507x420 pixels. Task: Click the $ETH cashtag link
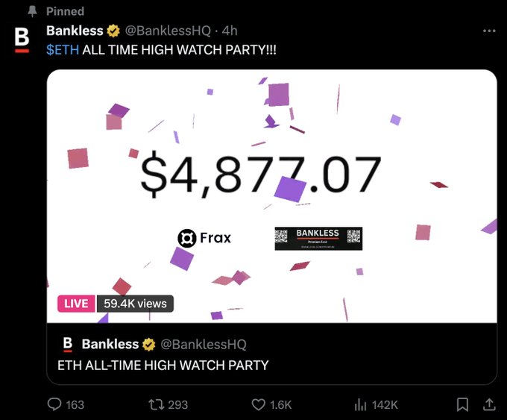(63, 50)
